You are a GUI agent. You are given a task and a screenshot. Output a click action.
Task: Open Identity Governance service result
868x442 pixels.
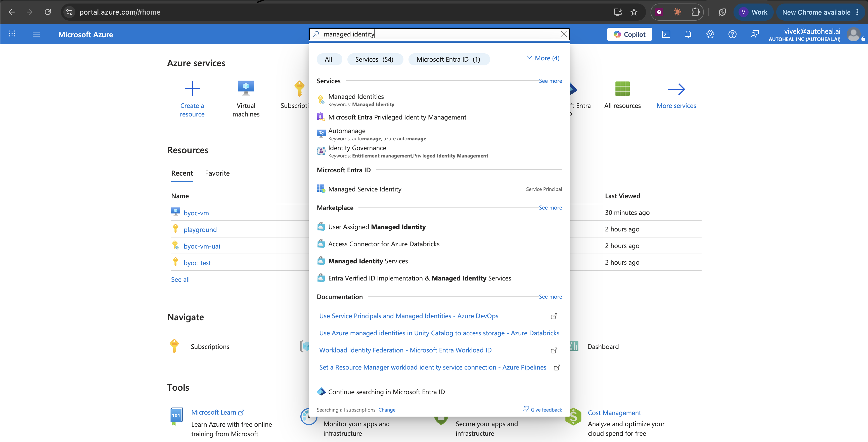439,151
